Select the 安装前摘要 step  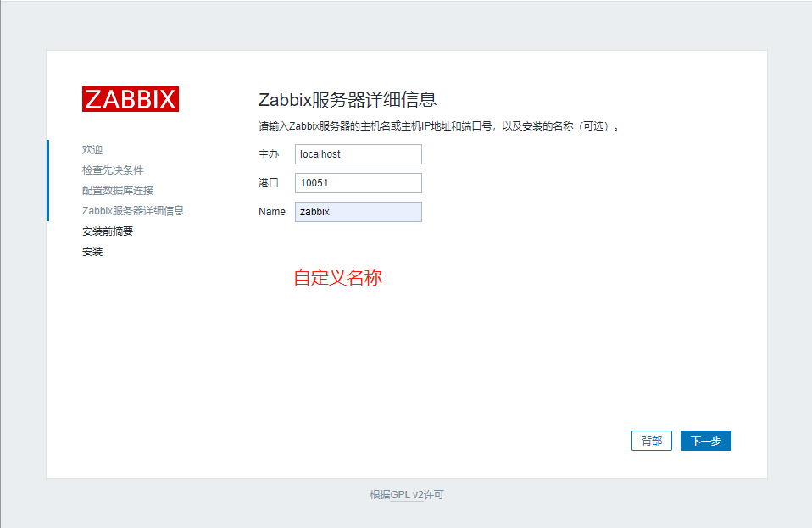(107, 231)
